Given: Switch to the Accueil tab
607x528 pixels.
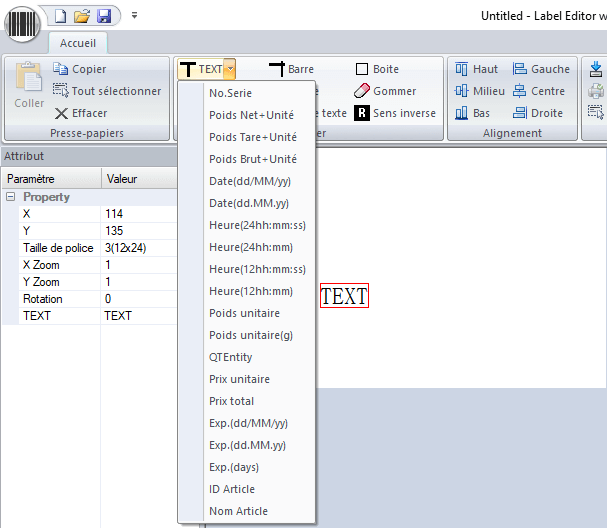Looking at the screenshot, I should click(78, 43).
